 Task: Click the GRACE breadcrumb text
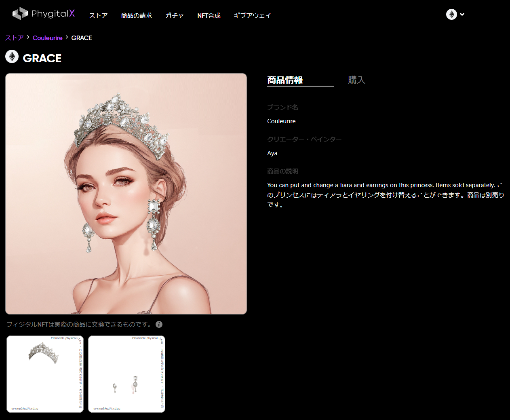point(82,38)
